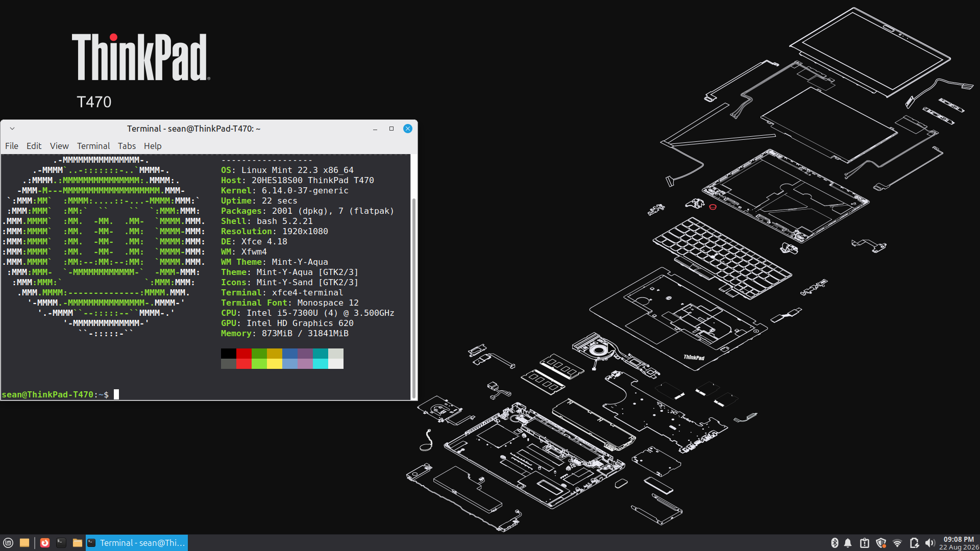This screenshot has width=980, height=551.
Task: Open the update manager shield icon
Action: [880, 543]
